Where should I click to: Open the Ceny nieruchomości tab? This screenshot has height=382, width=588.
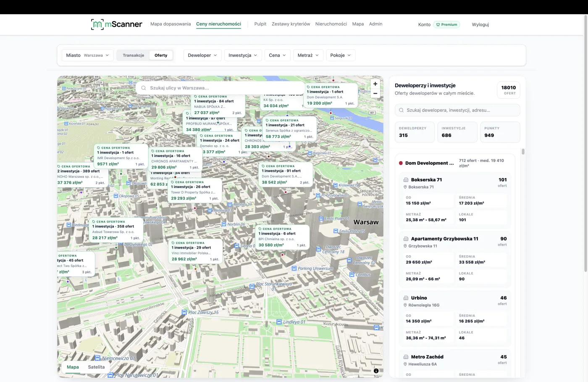(218, 24)
